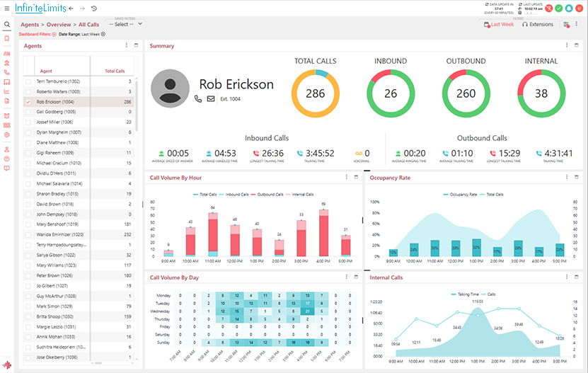Open Call Volume By Hour options menu
588x373 pixels.
[347, 177]
